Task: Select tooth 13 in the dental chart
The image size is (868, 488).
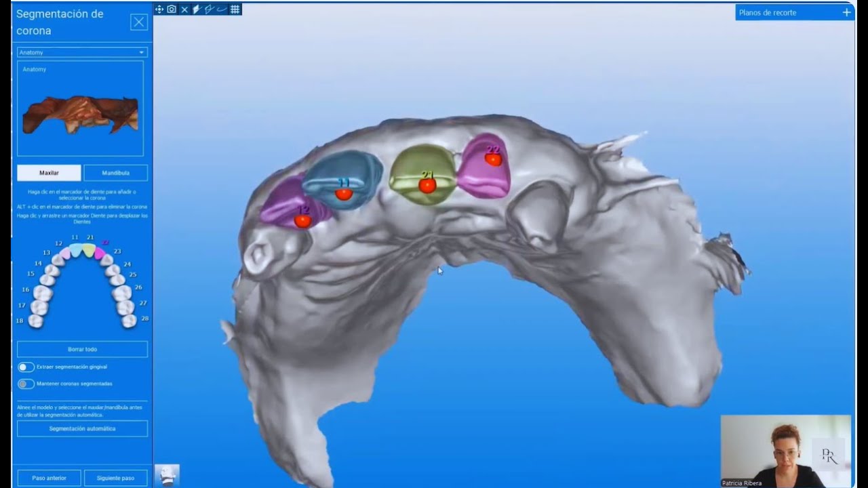Action: tap(58, 260)
